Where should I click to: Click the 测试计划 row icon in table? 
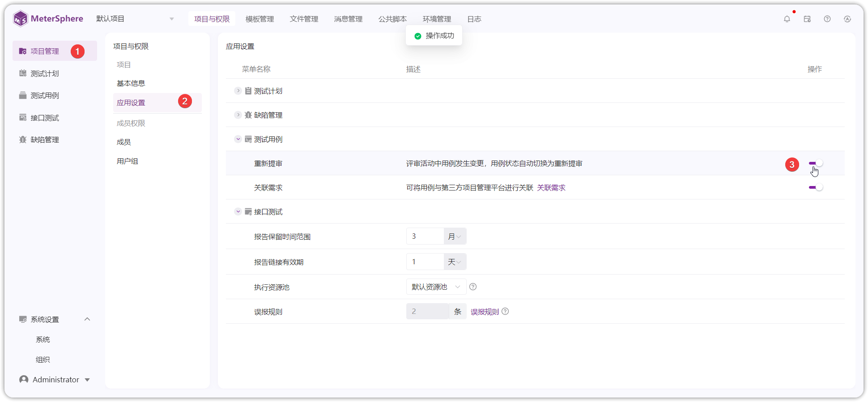click(248, 91)
